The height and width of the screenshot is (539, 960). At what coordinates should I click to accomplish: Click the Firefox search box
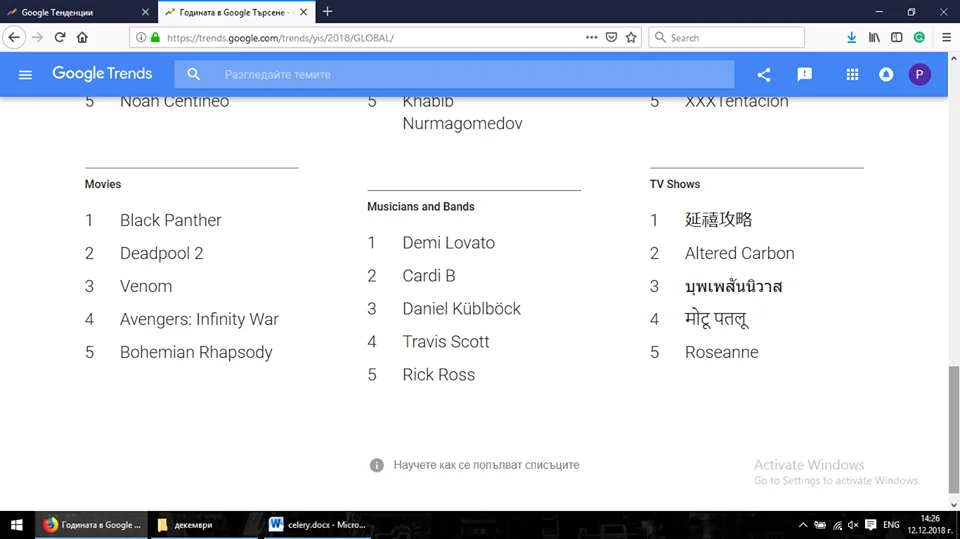726,37
